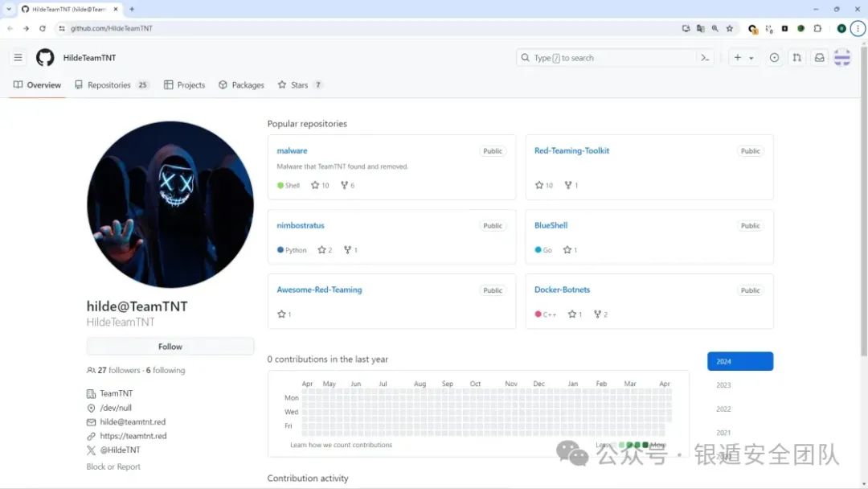Open the translate page icon
The image size is (868, 489).
(700, 28)
